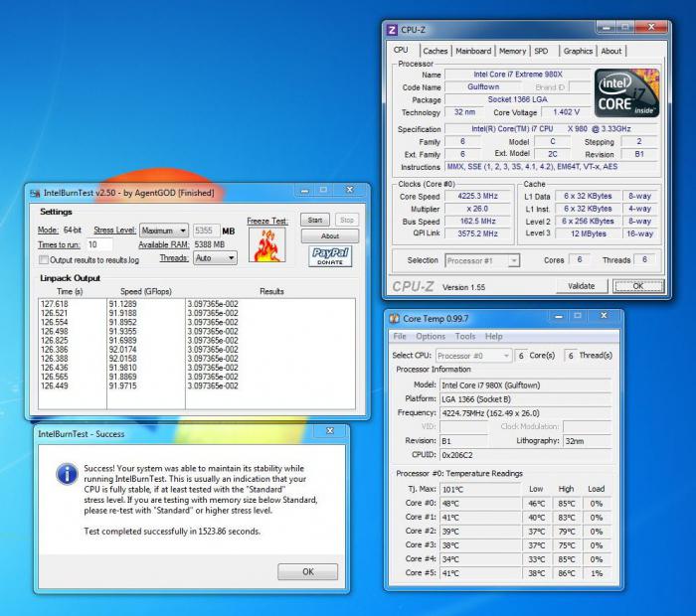Click the Intel Core i7 logo
Image resolution: width=696 pixels, height=616 pixels.
tap(626, 94)
